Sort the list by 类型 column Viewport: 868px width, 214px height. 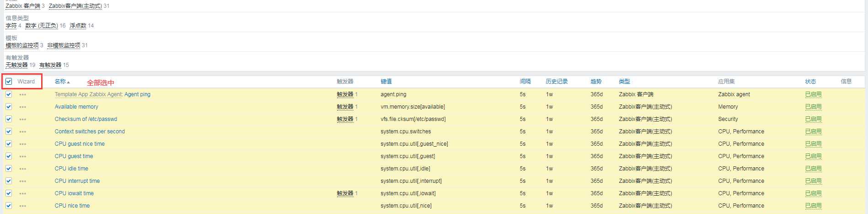(x=624, y=82)
